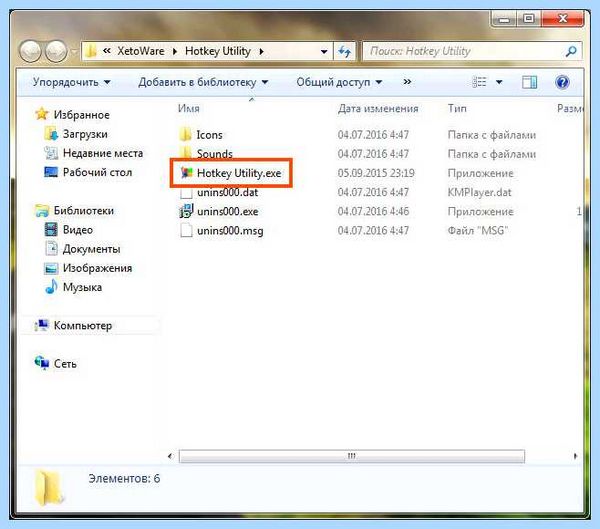Click the KMPlayer.dat type cell
This screenshot has width=600, height=529.
pyautogui.click(x=479, y=192)
